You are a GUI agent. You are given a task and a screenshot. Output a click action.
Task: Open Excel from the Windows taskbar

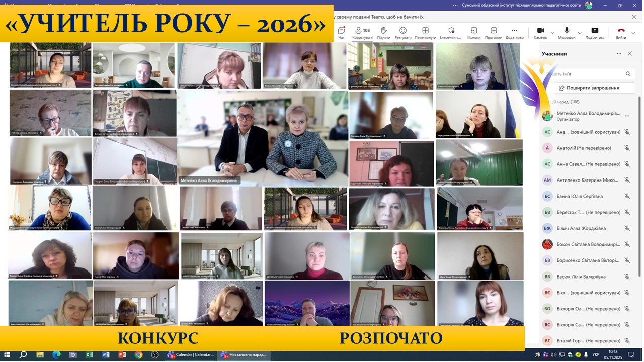89,355
